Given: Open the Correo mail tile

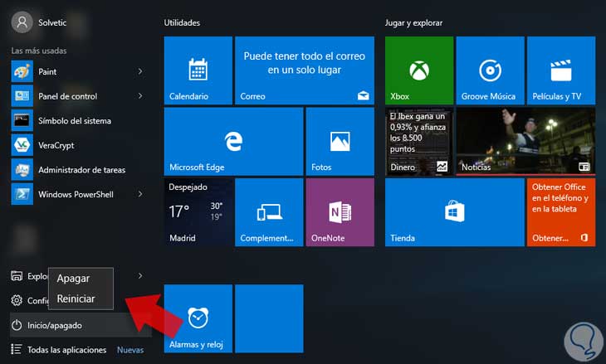Looking at the screenshot, I should point(305,70).
